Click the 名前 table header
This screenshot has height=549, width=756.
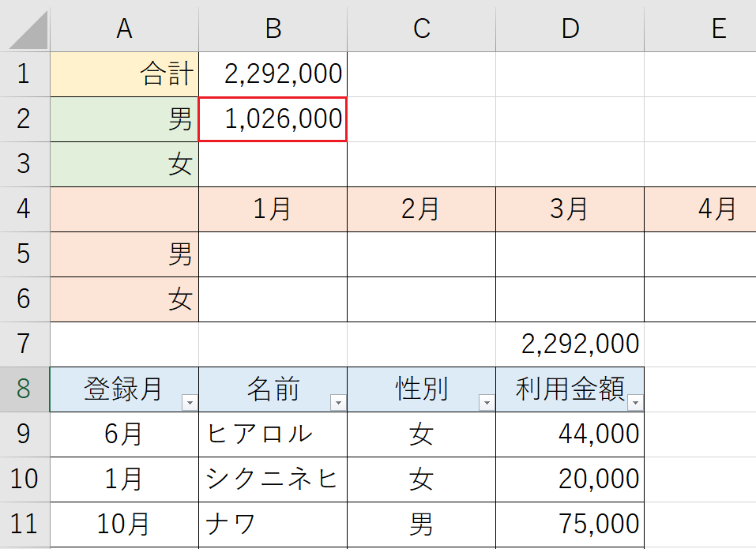coord(273,389)
